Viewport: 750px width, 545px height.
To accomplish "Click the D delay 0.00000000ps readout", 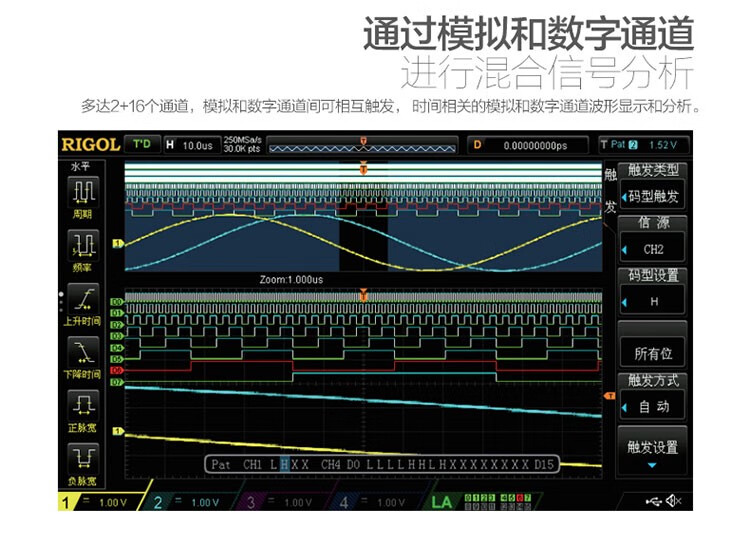I will pyautogui.click(x=528, y=145).
